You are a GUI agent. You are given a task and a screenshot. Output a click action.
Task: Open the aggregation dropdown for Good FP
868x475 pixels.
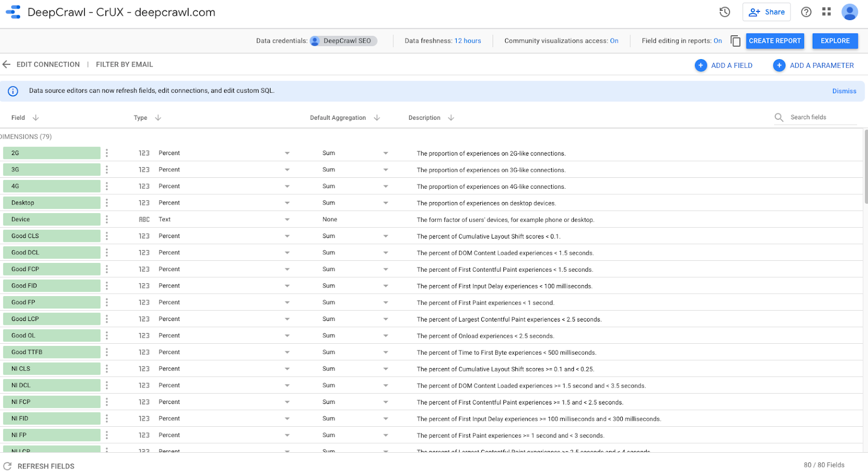point(386,303)
